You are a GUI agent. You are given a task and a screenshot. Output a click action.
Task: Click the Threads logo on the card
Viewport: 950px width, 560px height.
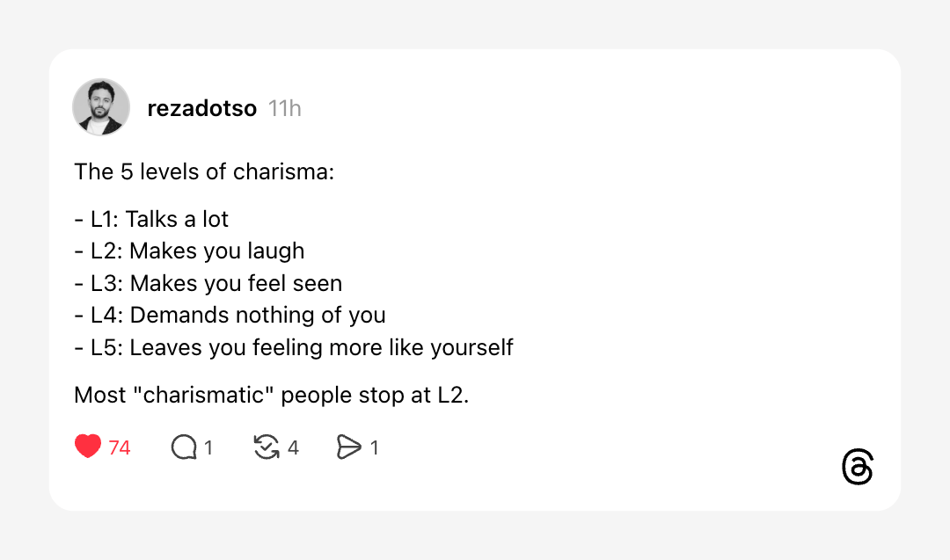(x=857, y=468)
